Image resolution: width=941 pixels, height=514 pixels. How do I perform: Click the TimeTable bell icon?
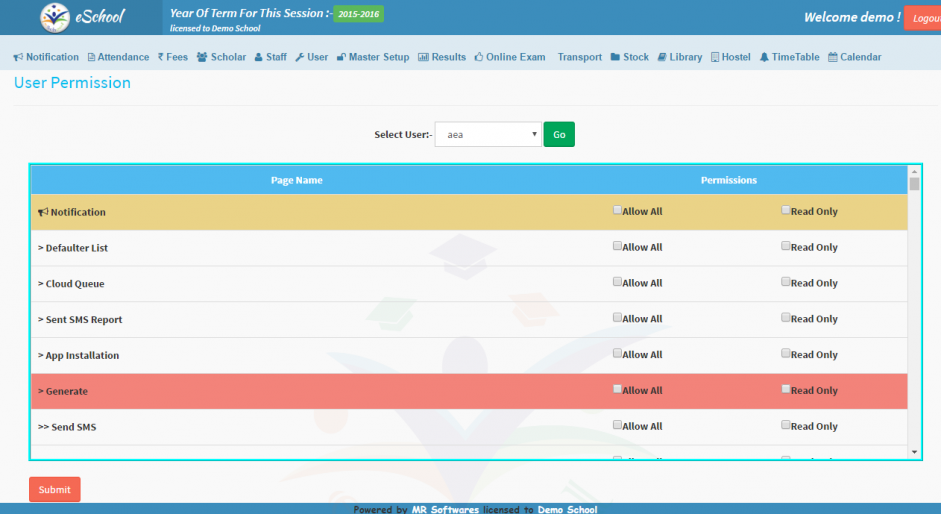point(764,57)
